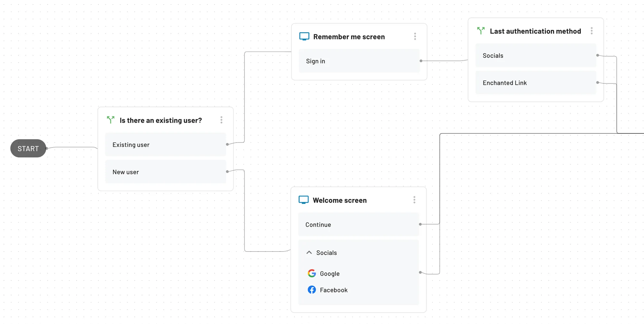
Task: Open the three-dot menu on Welcome screen
Action: 414,200
